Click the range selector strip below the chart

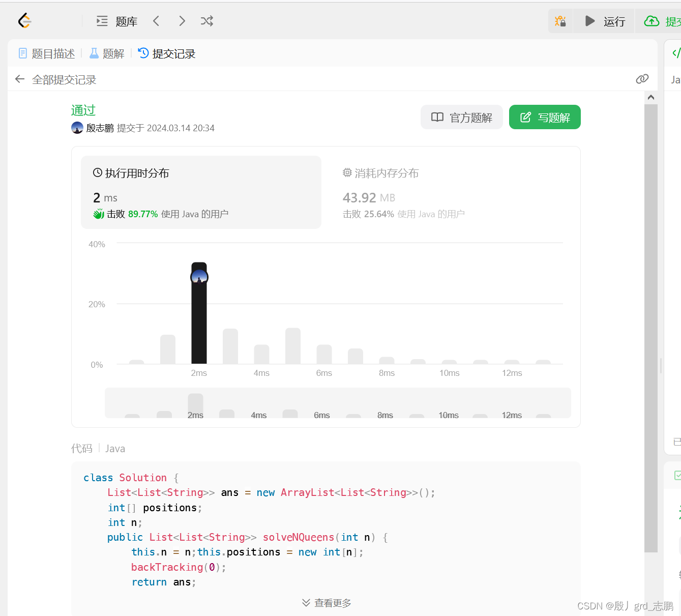pyautogui.click(x=338, y=403)
